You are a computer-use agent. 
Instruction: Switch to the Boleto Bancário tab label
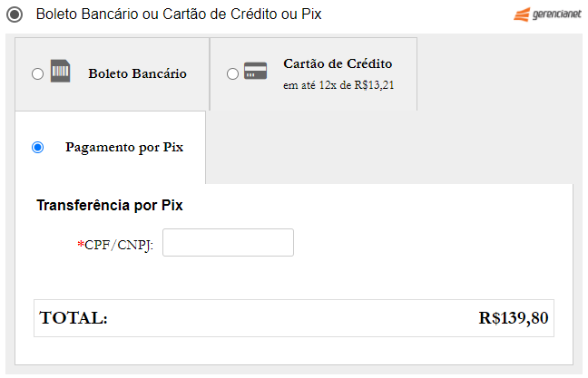(137, 73)
